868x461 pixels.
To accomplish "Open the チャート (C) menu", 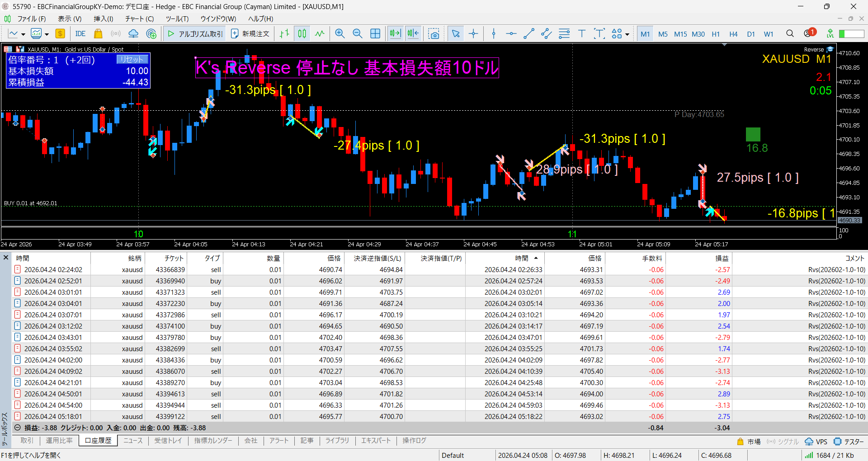I will (x=139, y=19).
